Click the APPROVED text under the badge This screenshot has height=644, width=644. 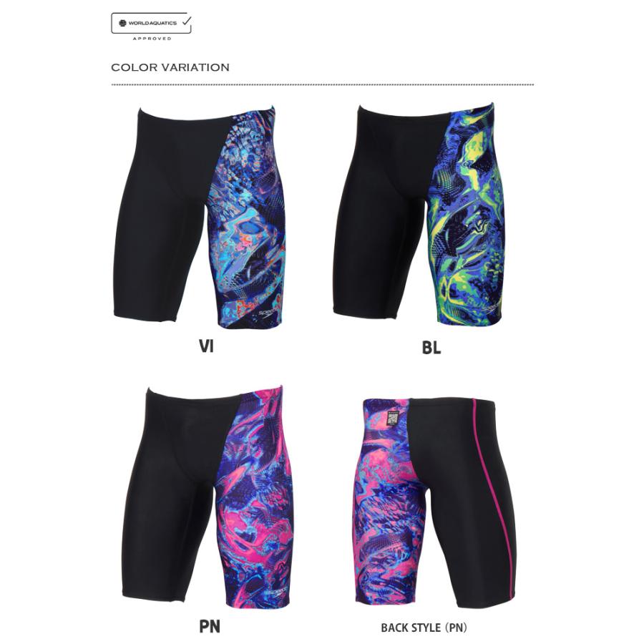pyautogui.click(x=152, y=39)
